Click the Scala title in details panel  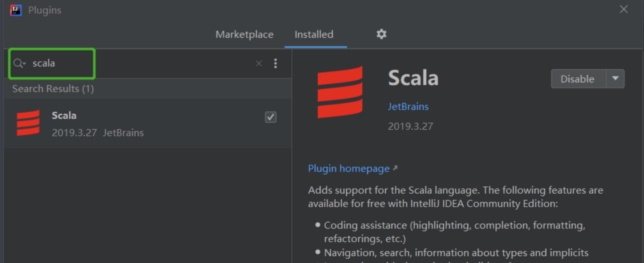tap(413, 78)
